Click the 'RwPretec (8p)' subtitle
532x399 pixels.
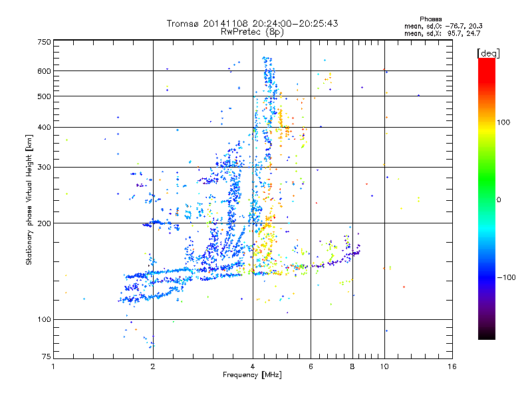point(253,32)
